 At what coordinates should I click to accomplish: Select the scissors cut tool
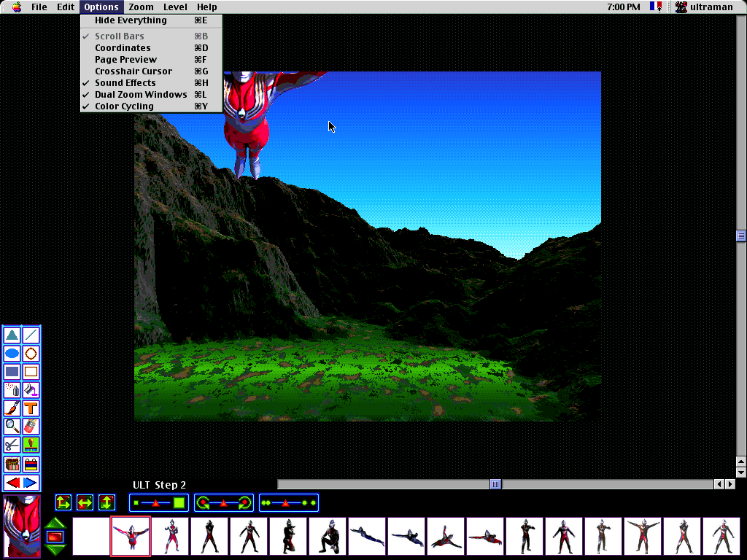pos(12,445)
